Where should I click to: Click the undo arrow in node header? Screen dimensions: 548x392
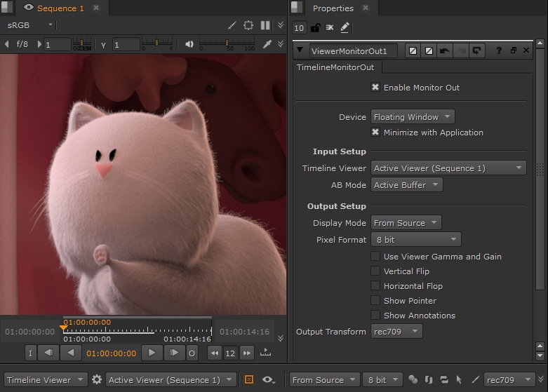[444, 50]
